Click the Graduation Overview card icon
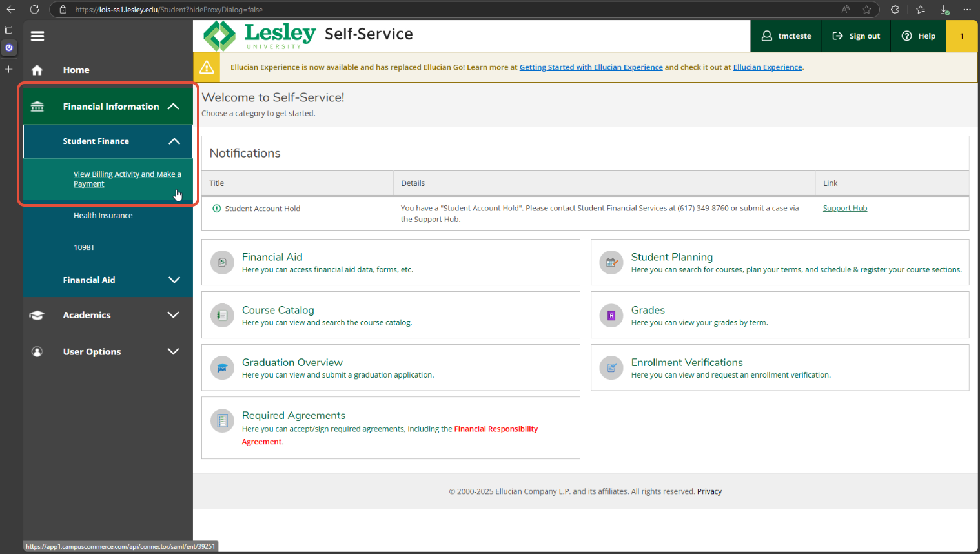Viewport: 980px width, 554px height. tap(222, 367)
